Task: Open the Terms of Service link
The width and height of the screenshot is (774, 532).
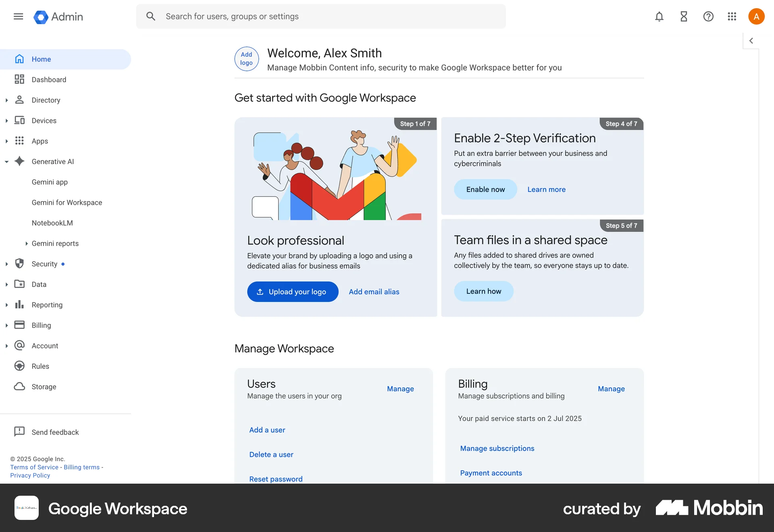Action: point(34,467)
